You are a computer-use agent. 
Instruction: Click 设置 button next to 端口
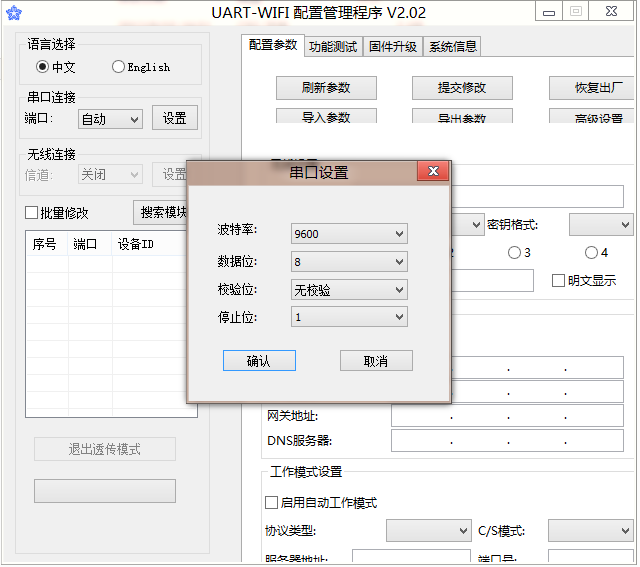coord(175,118)
